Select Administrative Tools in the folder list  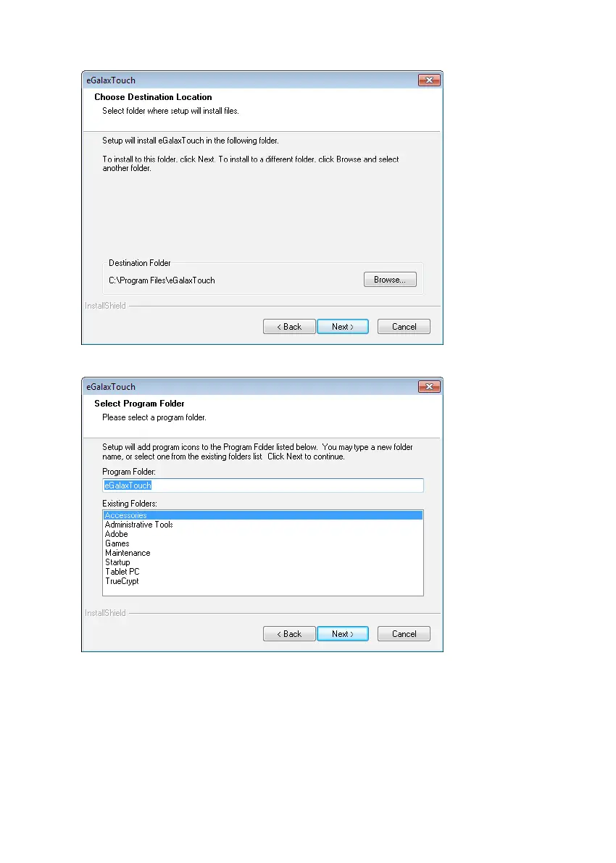(x=263, y=525)
